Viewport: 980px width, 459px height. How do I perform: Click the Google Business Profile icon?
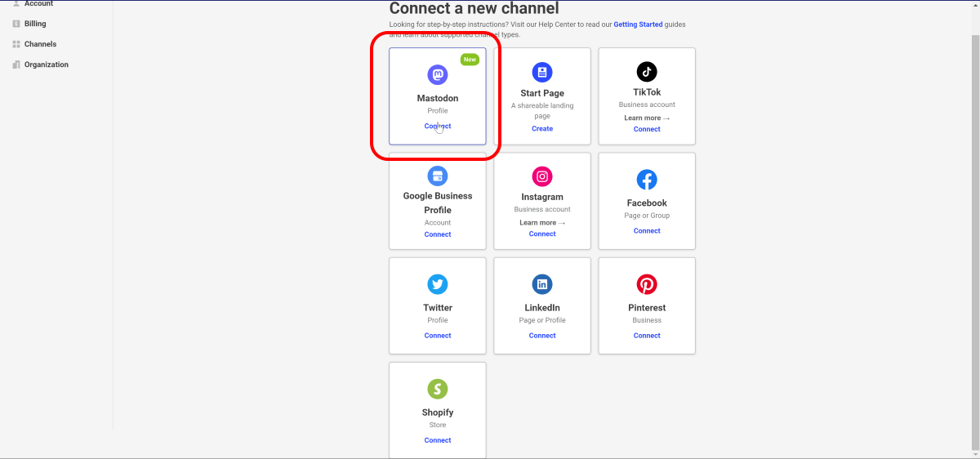click(x=438, y=176)
